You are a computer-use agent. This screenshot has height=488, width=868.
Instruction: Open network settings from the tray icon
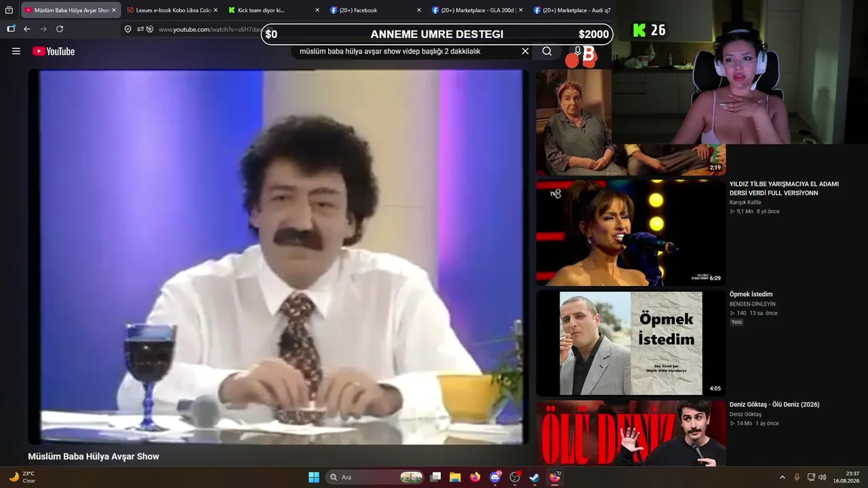[x=811, y=477]
